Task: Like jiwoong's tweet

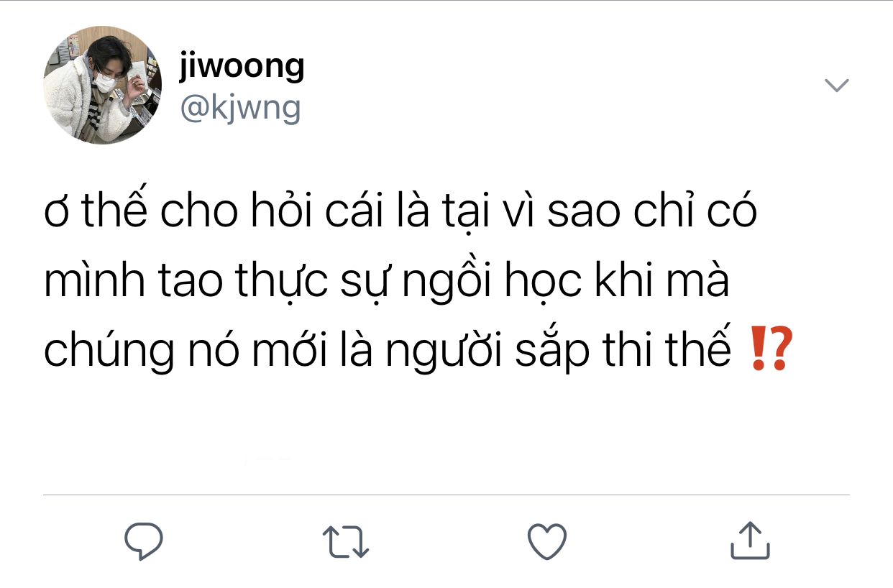Action: tap(547, 542)
